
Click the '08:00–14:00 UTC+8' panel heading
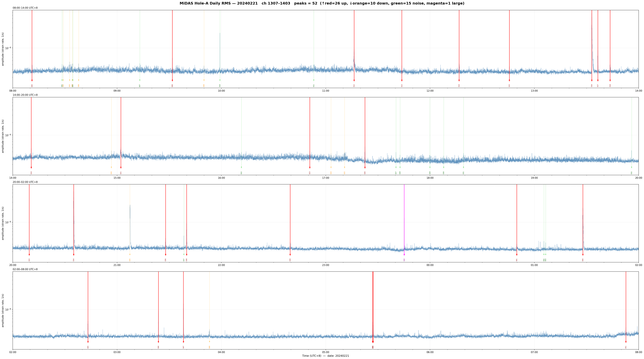25,8
